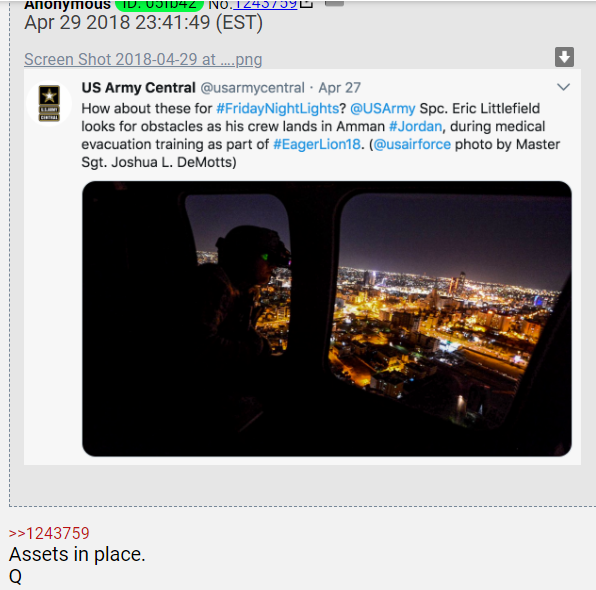Visit the @USArmy mention
This screenshot has height=590, width=596.
point(382,108)
